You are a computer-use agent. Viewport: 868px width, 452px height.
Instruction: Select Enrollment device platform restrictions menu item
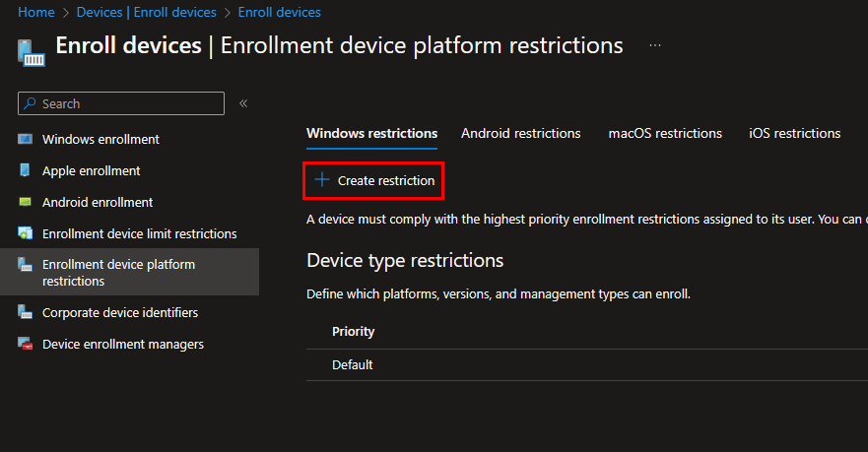[118, 273]
